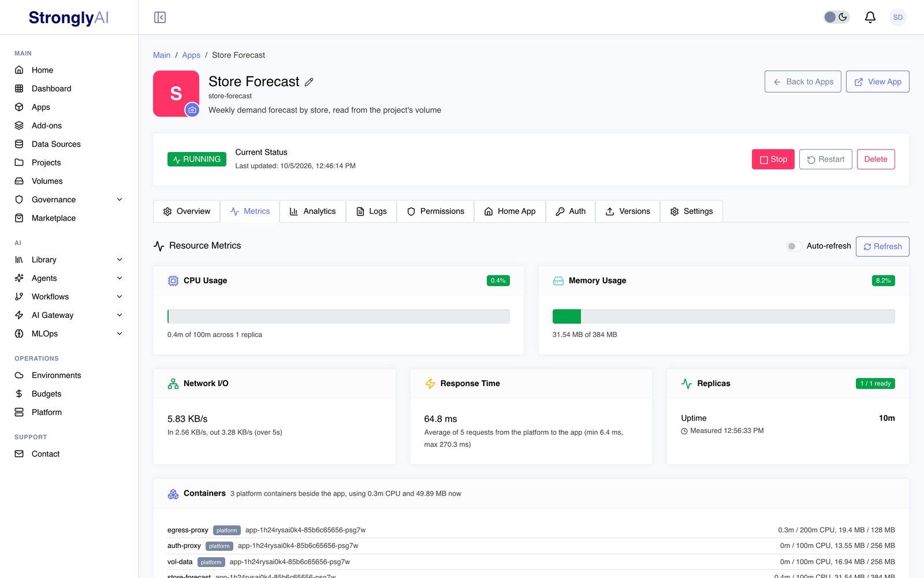This screenshot has height=578, width=924.
Task: Click the edit pencil next to Store Forecast
Action: pyautogui.click(x=309, y=82)
